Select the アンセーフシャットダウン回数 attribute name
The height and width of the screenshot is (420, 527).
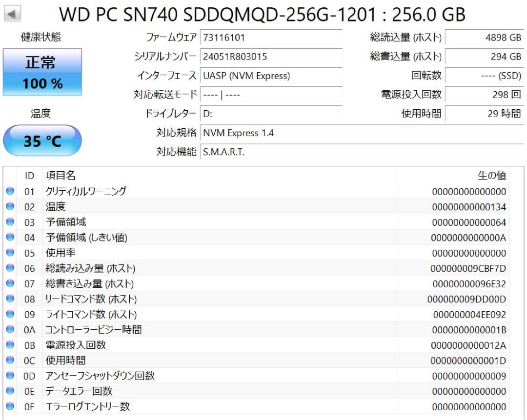pos(100,375)
